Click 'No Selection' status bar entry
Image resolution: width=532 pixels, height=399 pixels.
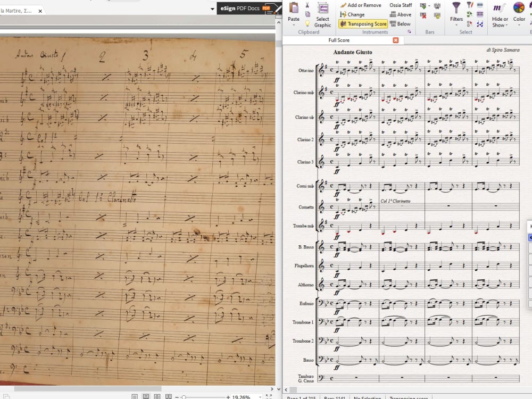click(x=368, y=397)
